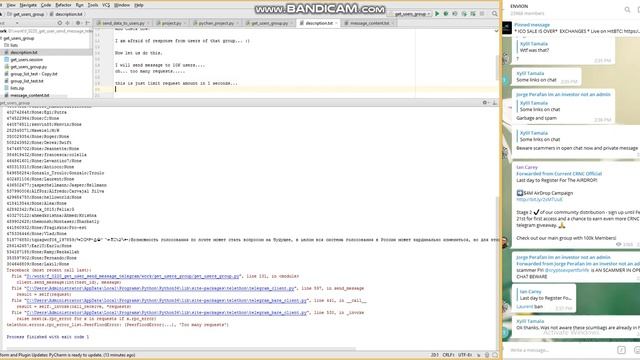Open Ian Carey sender name in Telegram
The width and height of the screenshot is (640, 360).
point(527,167)
